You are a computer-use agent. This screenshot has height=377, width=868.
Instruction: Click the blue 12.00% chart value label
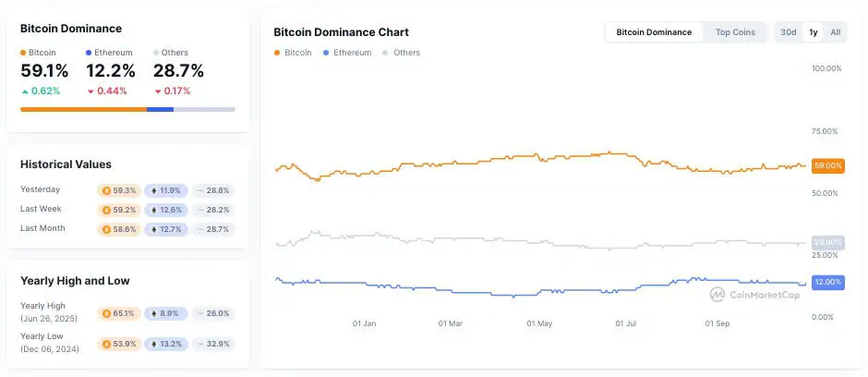point(827,282)
